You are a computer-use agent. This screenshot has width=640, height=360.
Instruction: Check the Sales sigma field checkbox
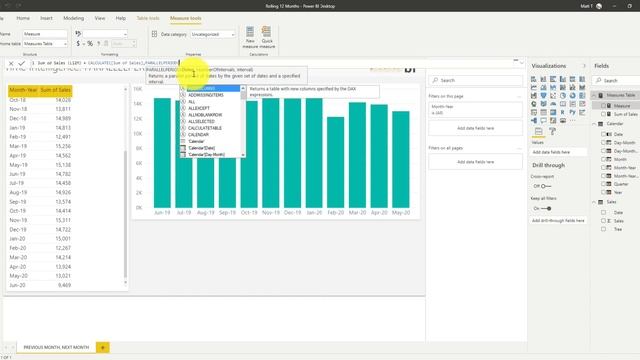click(x=603, y=221)
